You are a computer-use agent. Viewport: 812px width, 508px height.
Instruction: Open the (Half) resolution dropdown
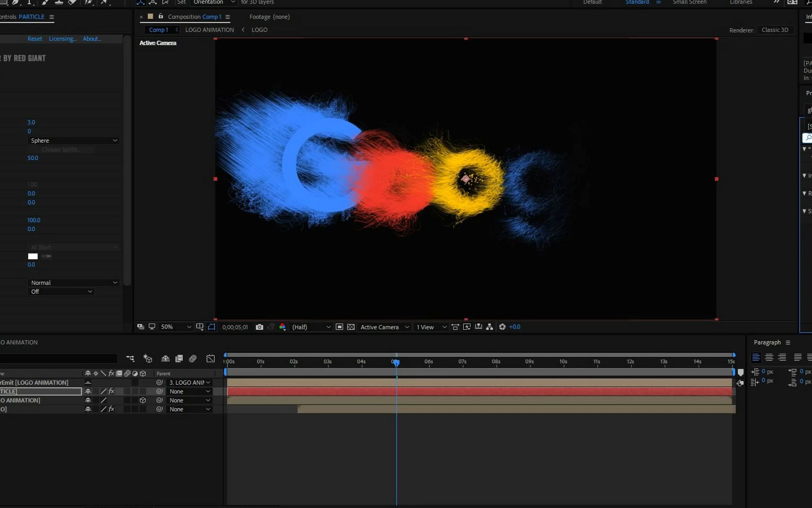point(311,327)
